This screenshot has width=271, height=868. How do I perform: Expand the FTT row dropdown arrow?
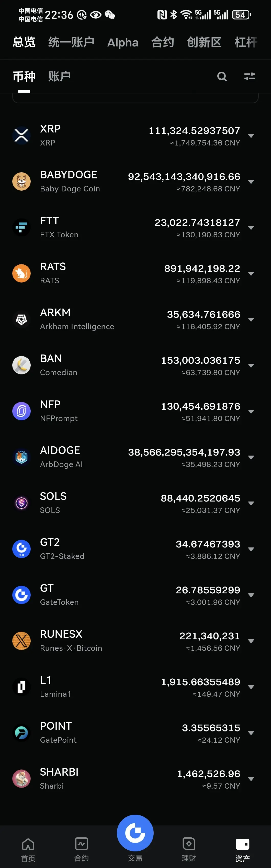[251, 228]
